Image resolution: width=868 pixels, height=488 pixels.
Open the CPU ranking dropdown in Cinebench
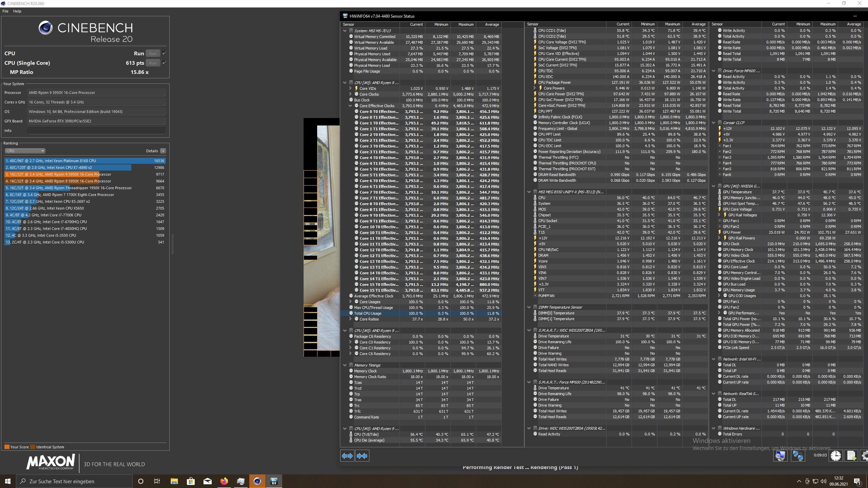25,151
